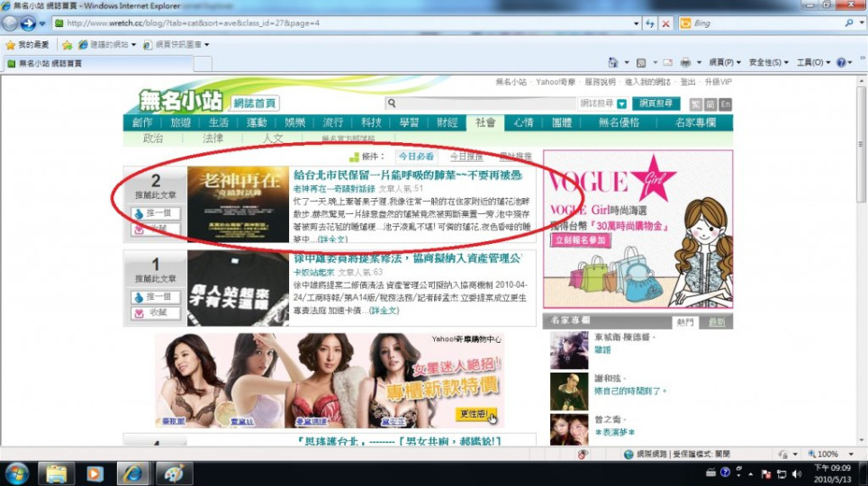Open the 100% zoom level dropdown

[x=850, y=454]
